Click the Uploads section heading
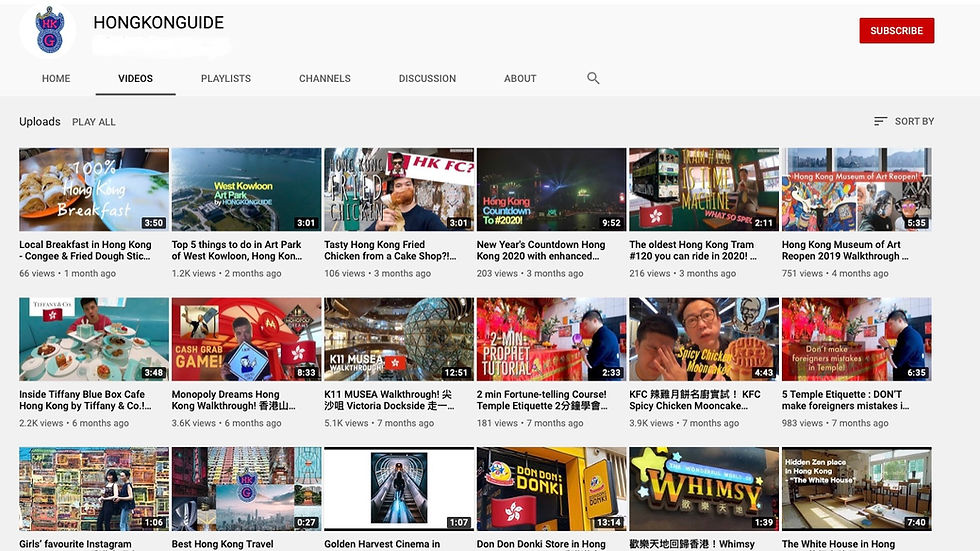 click(40, 122)
